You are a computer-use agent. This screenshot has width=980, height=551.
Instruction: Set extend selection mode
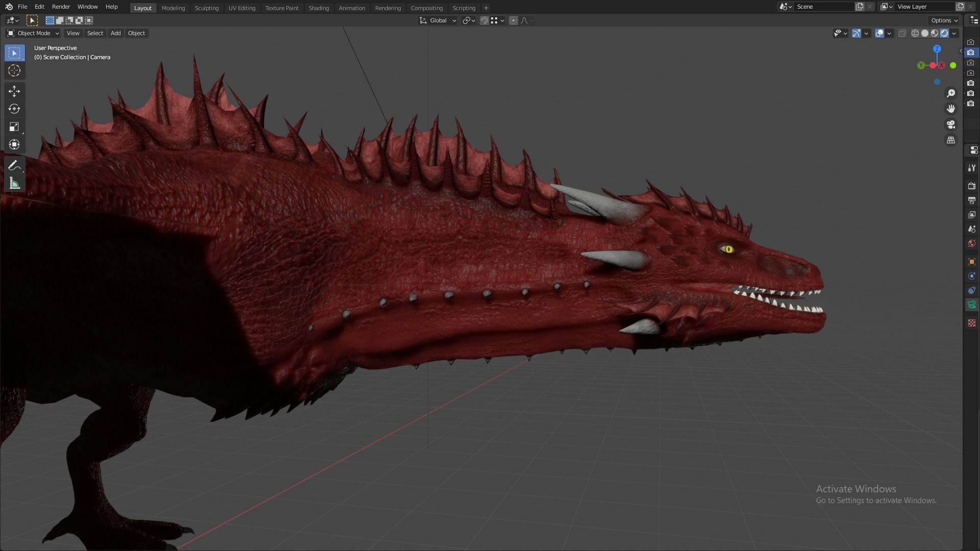click(x=60, y=20)
